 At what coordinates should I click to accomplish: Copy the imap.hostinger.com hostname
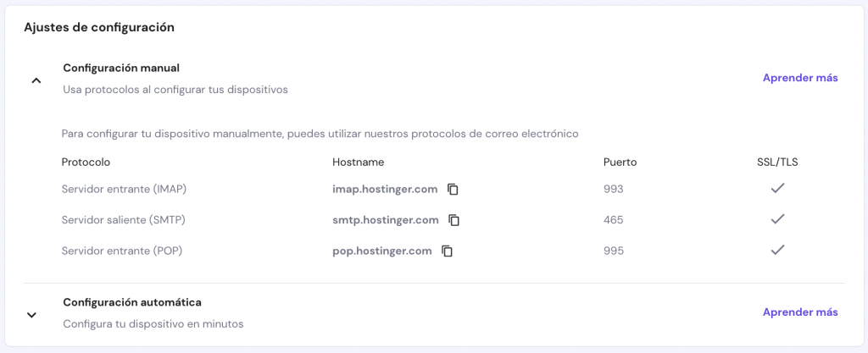453,189
